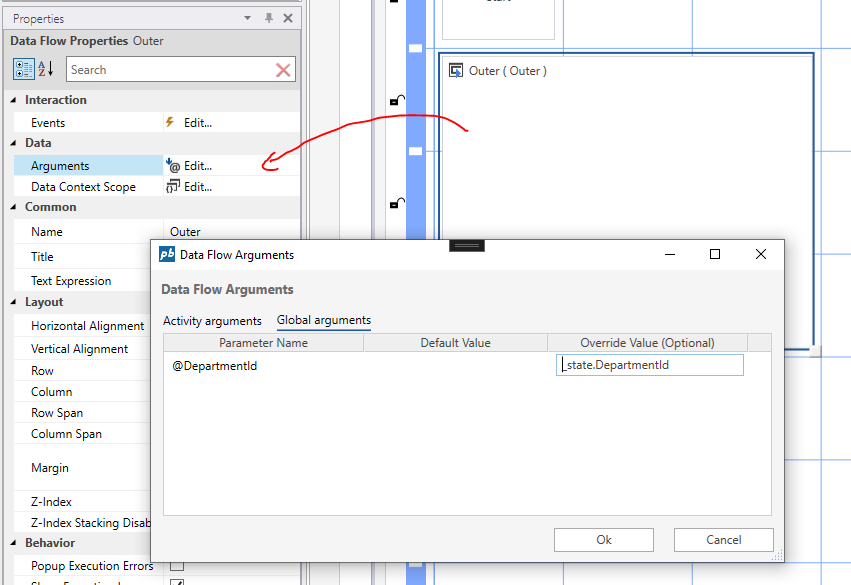Collapse the Interaction property group
Image resolution: width=851 pixels, height=585 pixels.
point(13,100)
